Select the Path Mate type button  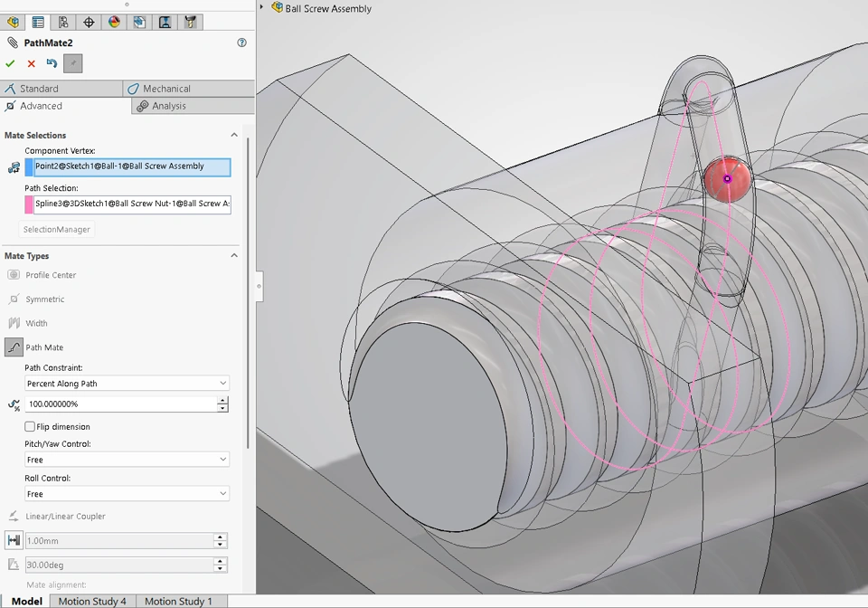(14, 347)
